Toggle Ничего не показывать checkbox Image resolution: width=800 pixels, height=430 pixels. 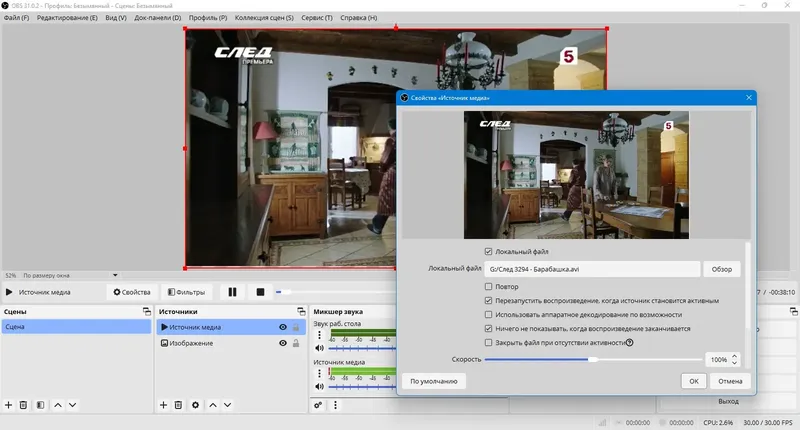point(488,328)
